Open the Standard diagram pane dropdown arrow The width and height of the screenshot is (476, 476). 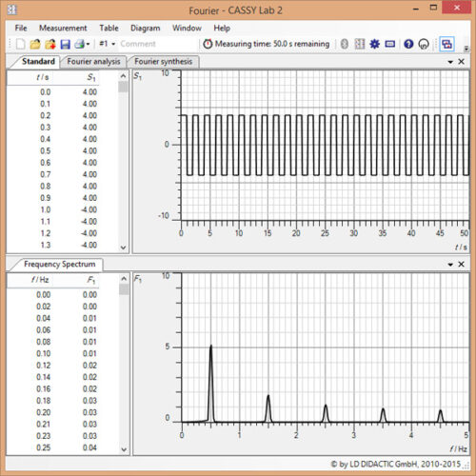point(450,62)
